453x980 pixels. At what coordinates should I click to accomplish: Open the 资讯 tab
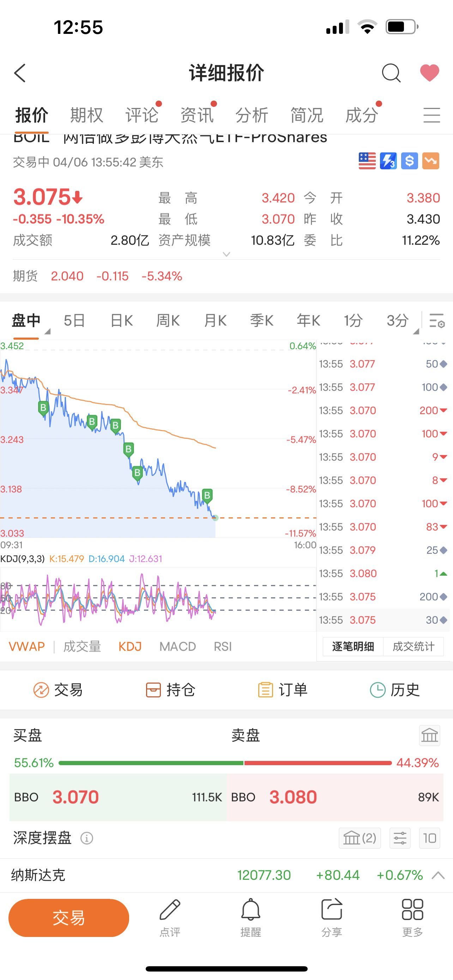click(197, 115)
